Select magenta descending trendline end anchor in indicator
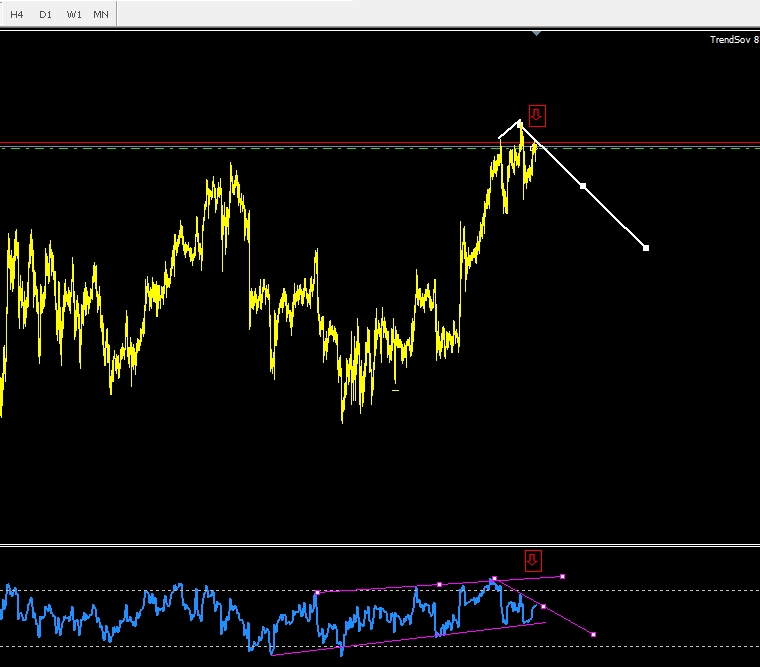 coord(593,635)
